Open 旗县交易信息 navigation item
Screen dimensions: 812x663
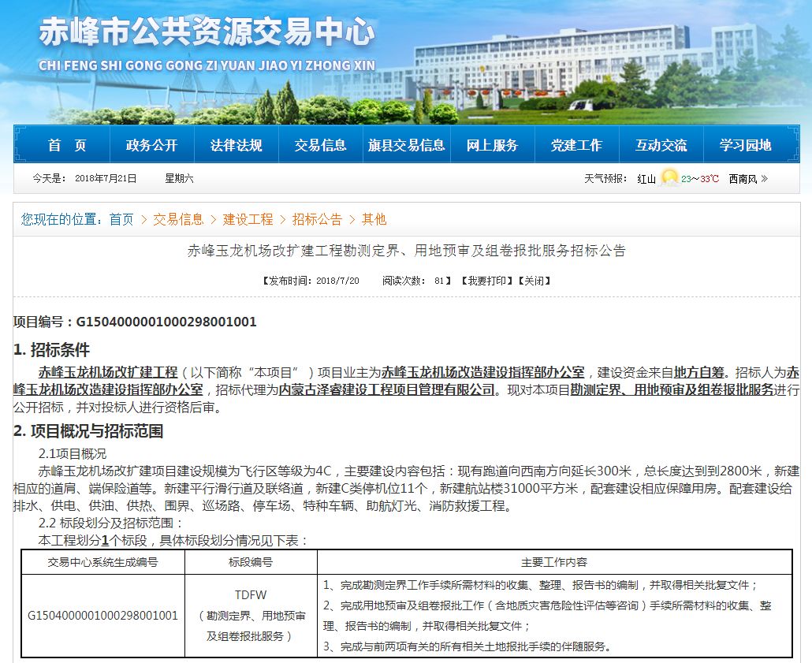pos(407,145)
